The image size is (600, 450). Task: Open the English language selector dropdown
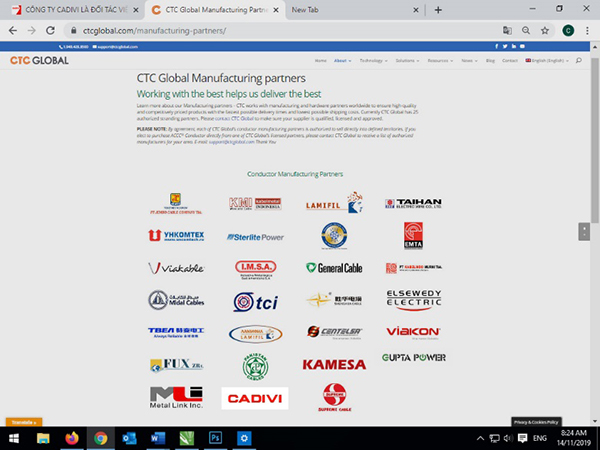pos(547,60)
